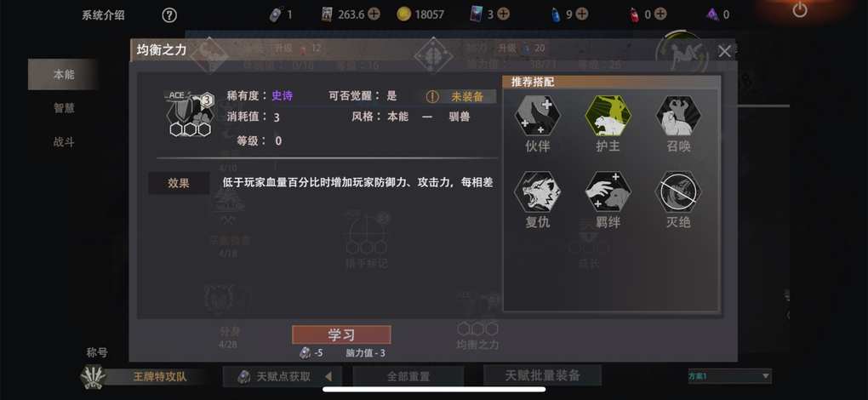
Task: Click the 学习 learn button
Action: click(x=341, y=334)
